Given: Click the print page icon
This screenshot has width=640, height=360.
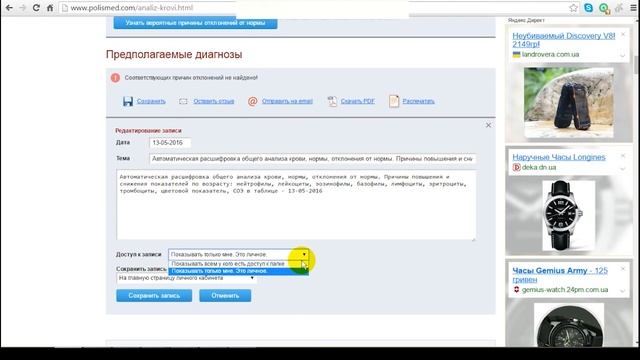Looking at the screenshot, I should [394, 101].
